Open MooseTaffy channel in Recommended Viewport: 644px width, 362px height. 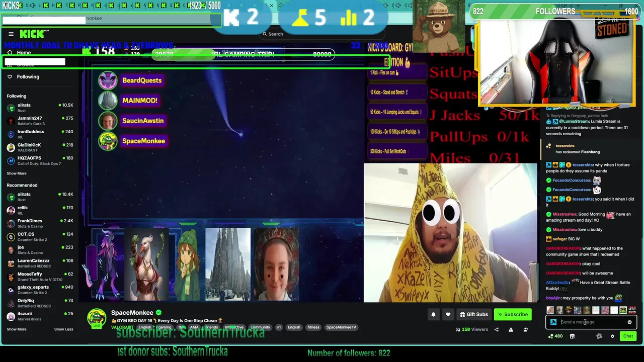tap(40, 277)
